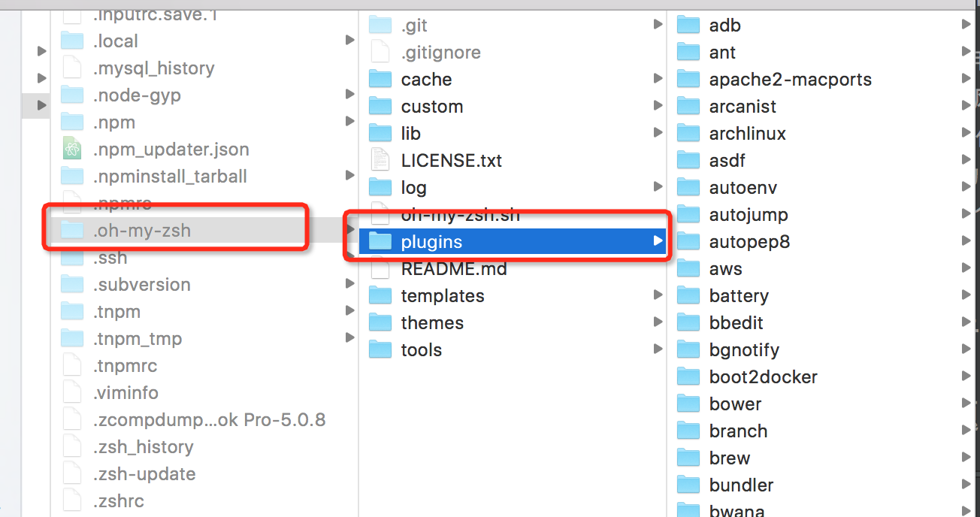This screenshot has width=980, height=517.
Task: Expand the cache folder arrow
Action: [658, 79]
